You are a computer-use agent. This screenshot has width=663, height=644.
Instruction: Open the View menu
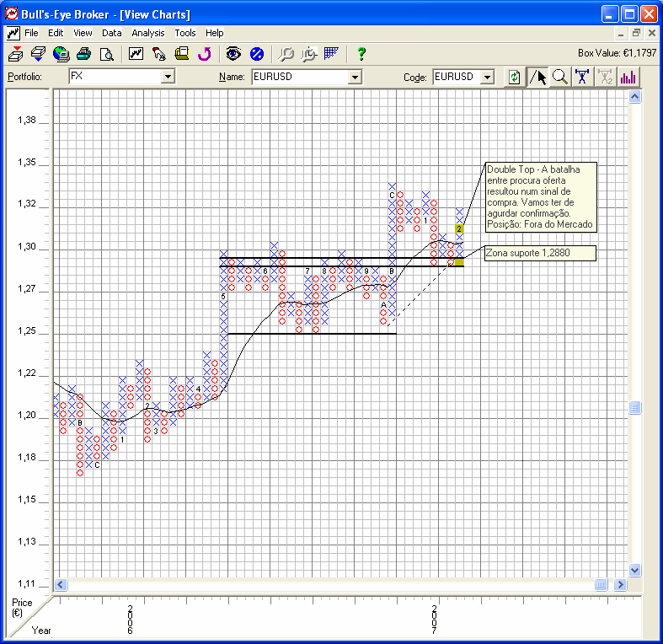point(83,33)
